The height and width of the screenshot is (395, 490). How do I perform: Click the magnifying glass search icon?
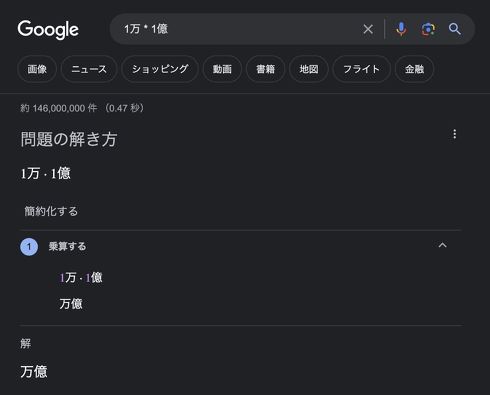point(455,29)
